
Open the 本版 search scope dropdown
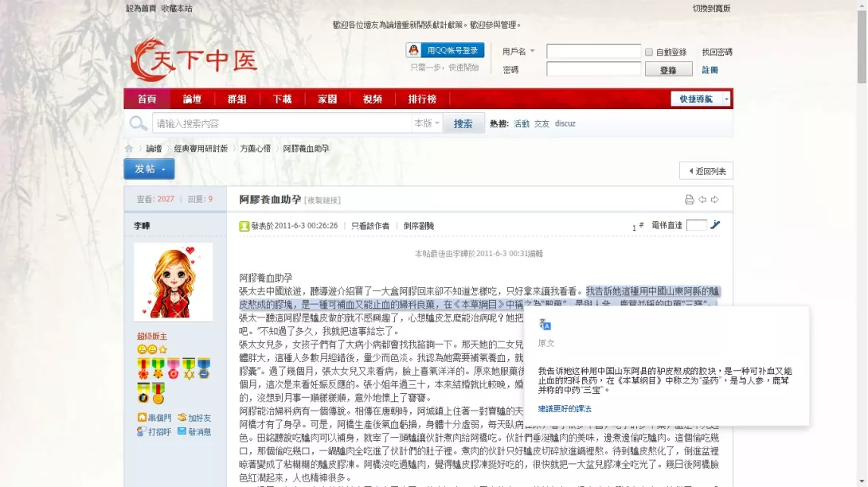(427, 123)
